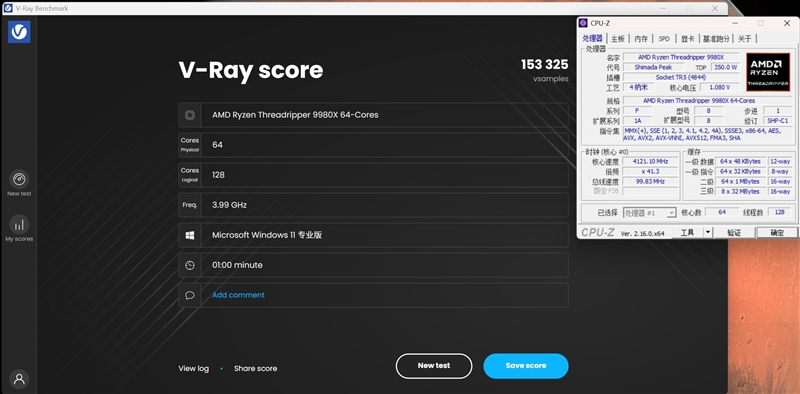This screenshot has height=394, width=800.
Task: Click the instruction set text box in CPU-Z
Action: tap(707, 135)
